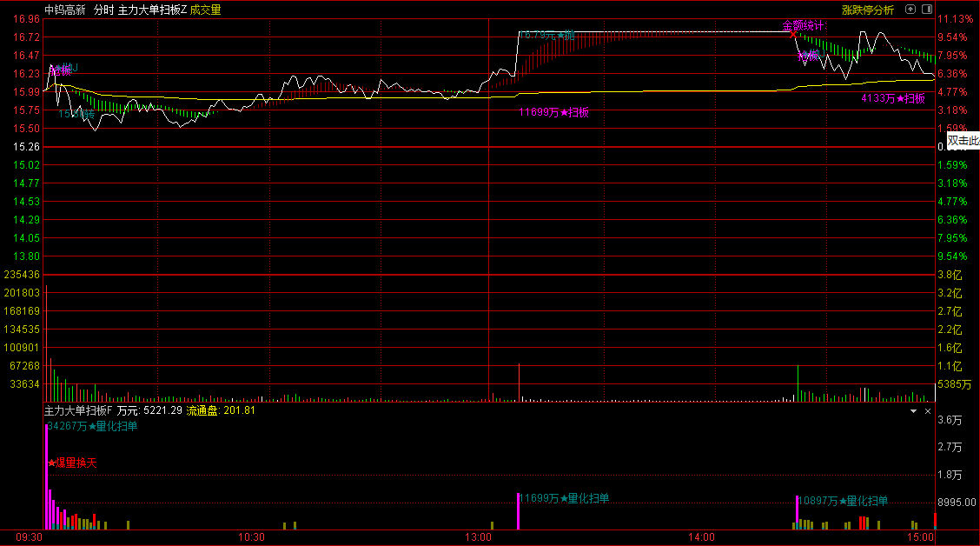The image size is (980, 546).
Task: Click the 235436 volume axis label
Action: 22,275
